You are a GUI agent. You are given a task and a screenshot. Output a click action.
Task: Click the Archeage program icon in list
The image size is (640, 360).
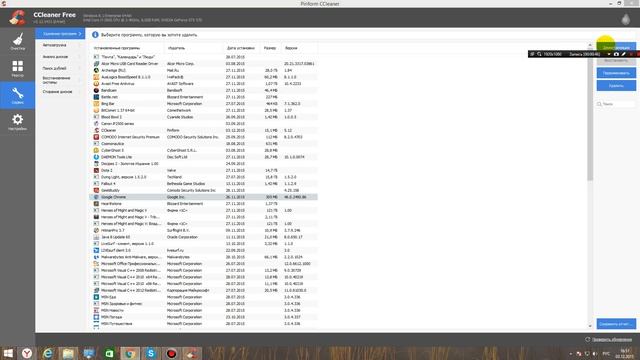(x=96, y=70)
